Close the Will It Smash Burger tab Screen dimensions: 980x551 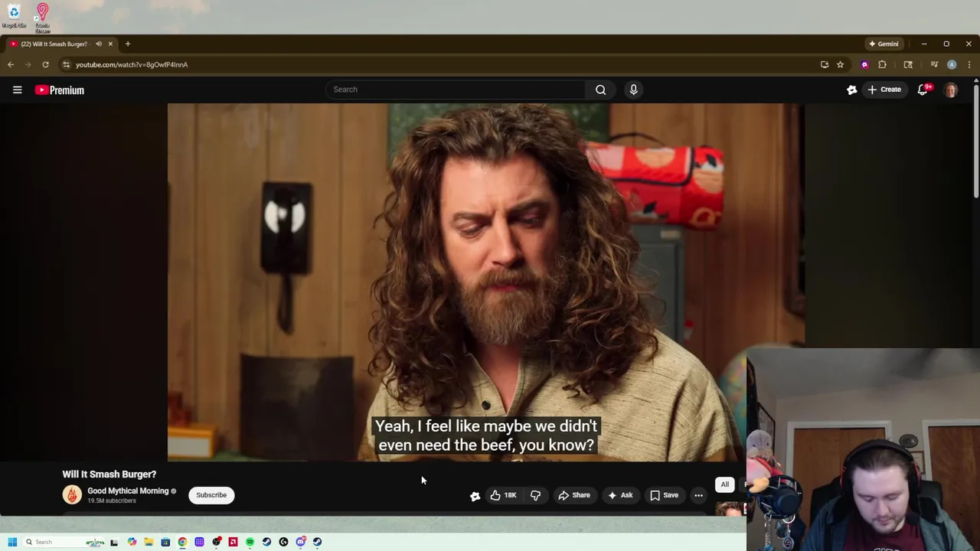coord(110,44)
